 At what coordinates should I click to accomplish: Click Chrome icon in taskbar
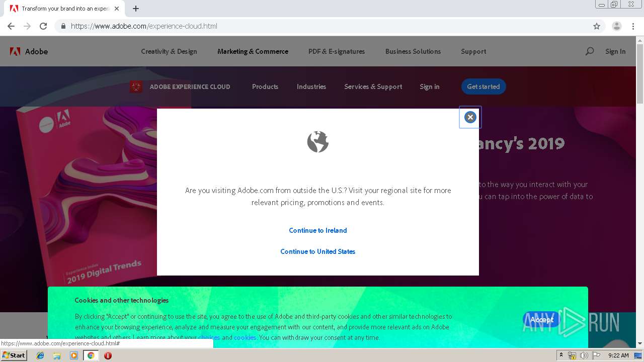tap(91, 355)
